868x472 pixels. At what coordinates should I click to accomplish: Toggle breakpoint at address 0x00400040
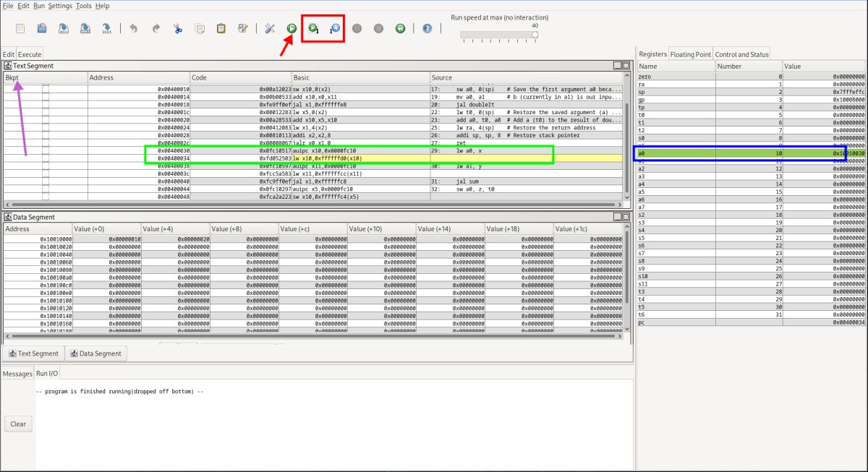click(x=46, y=181)
